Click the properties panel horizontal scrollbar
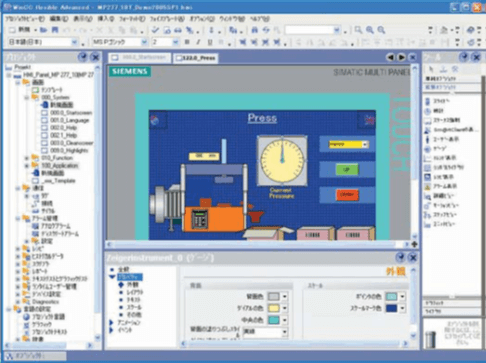Viewport: 486px width, 363px height. [294, 343]
